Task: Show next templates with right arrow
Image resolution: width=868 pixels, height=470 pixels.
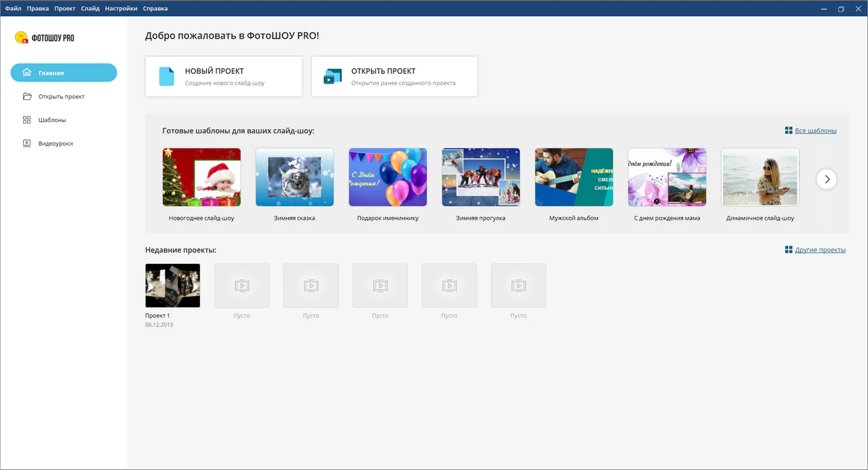Action: (x=827, y=179)
